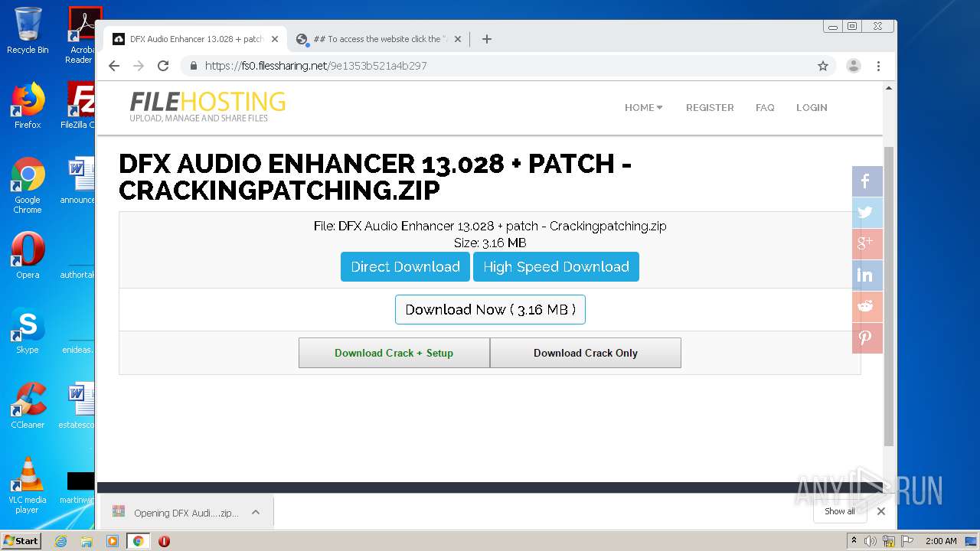Open the VLC media player desktop icon

click(28, 485)
